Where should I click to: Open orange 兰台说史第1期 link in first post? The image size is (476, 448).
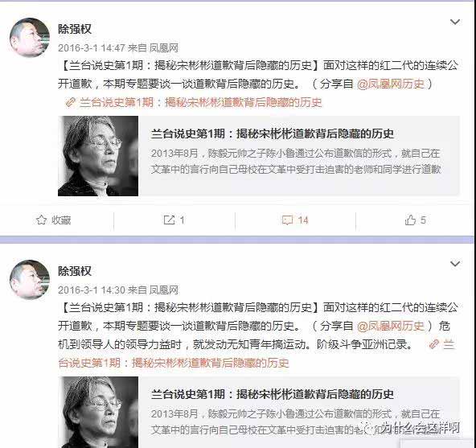[x=201, y=102]
